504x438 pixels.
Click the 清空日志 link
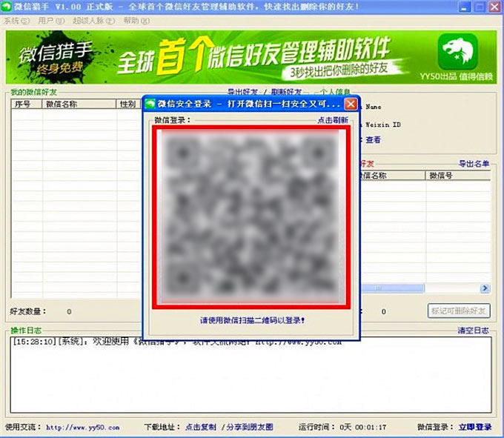coord(473,331)
